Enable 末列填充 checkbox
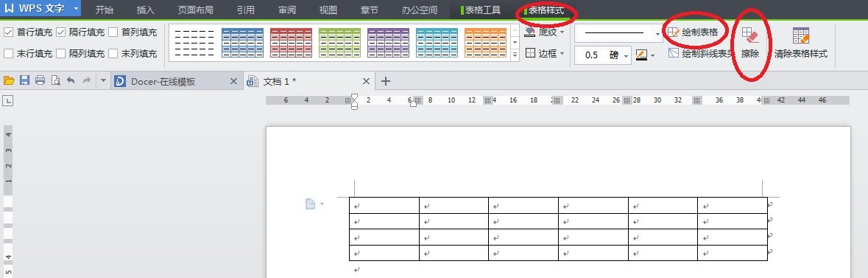The height and width of the screenshot is (278, 868). click(113, 53)
